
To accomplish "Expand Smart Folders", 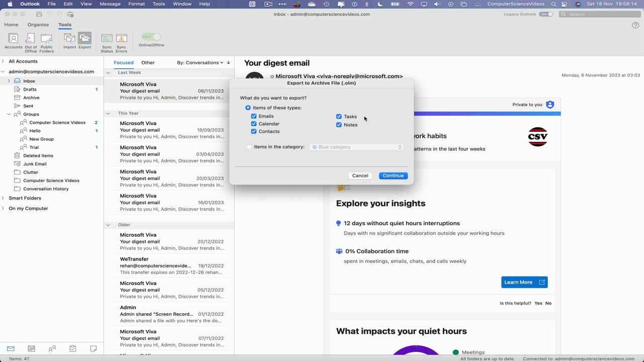I will [3, 198].
